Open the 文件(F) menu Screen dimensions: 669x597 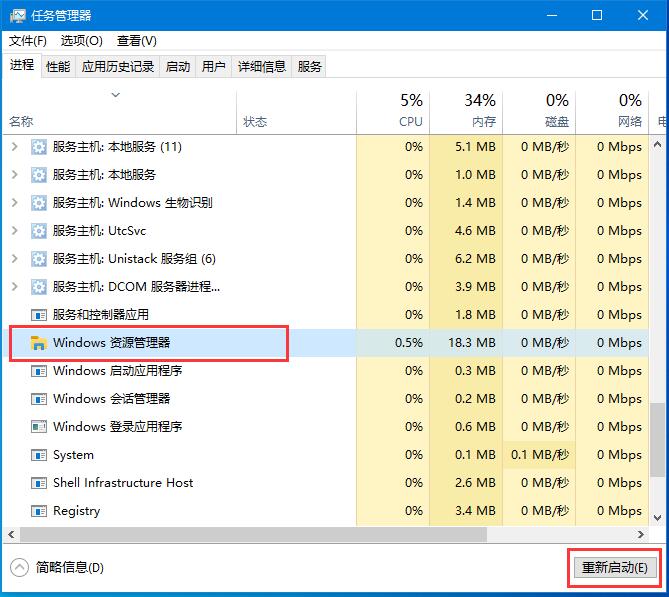pyautogui.click(x=28, y=41)
